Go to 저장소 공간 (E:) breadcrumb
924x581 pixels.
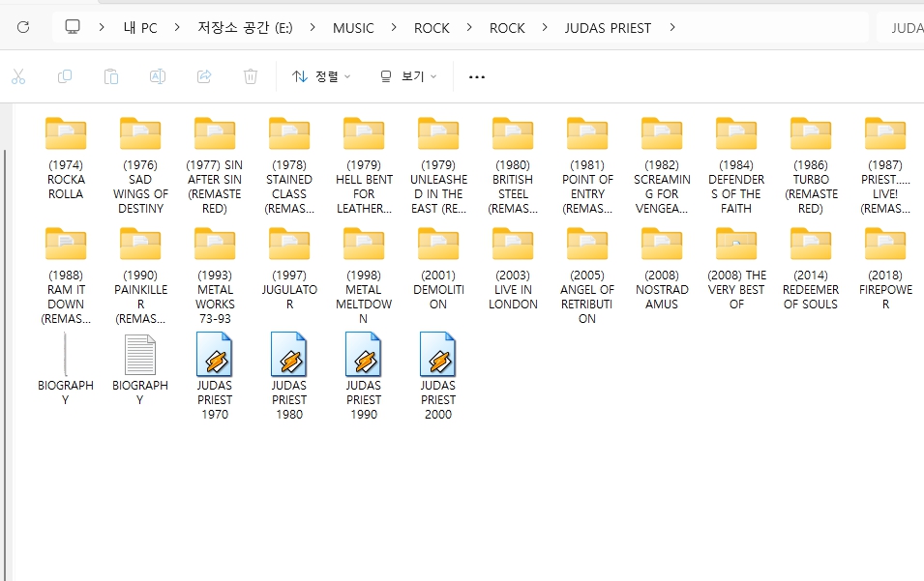coord(244,28)
